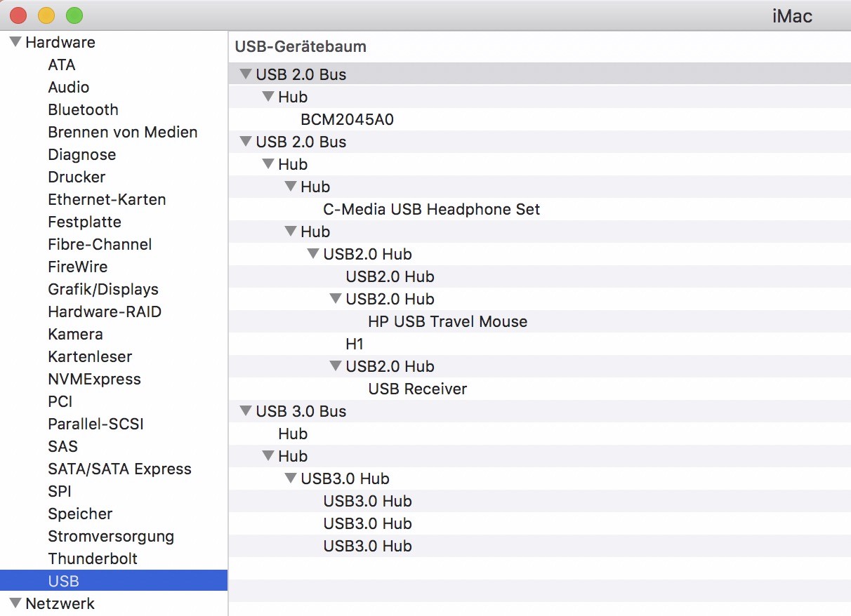This screenshot has height=616, width=851.
Task: Collapse the Hardware section triangle
Action: [15, 43]
